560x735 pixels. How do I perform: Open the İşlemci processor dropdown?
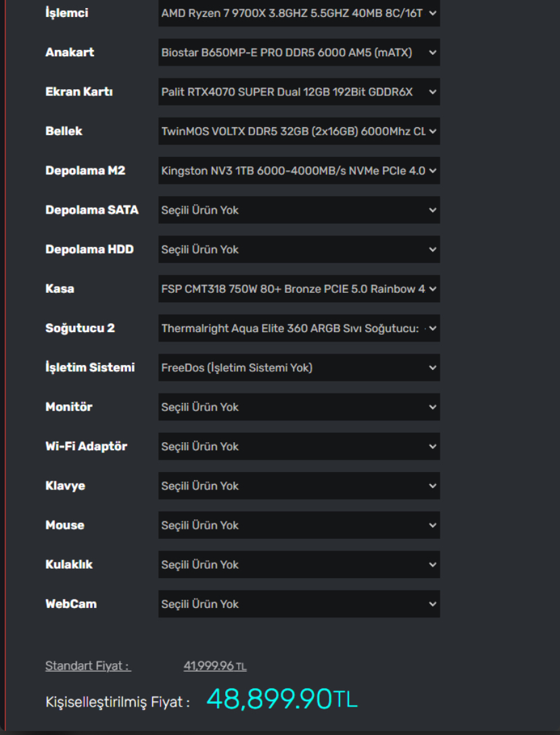point(299,13)
